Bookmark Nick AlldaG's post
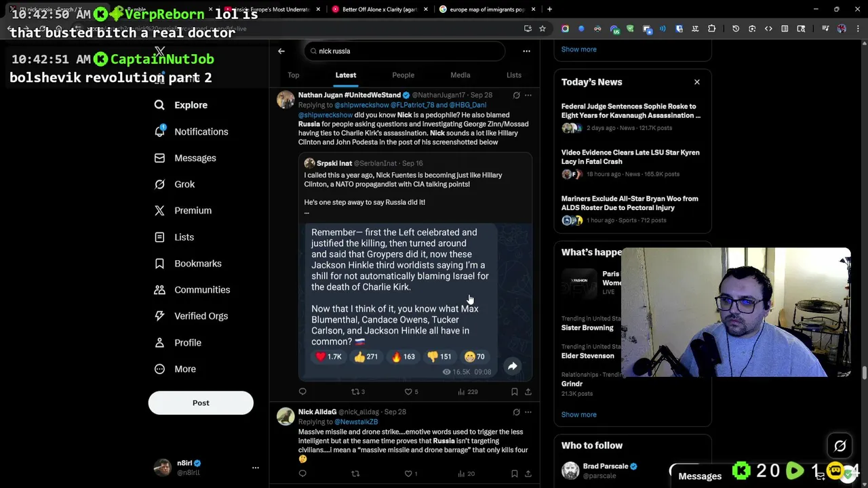 [514, 473]
